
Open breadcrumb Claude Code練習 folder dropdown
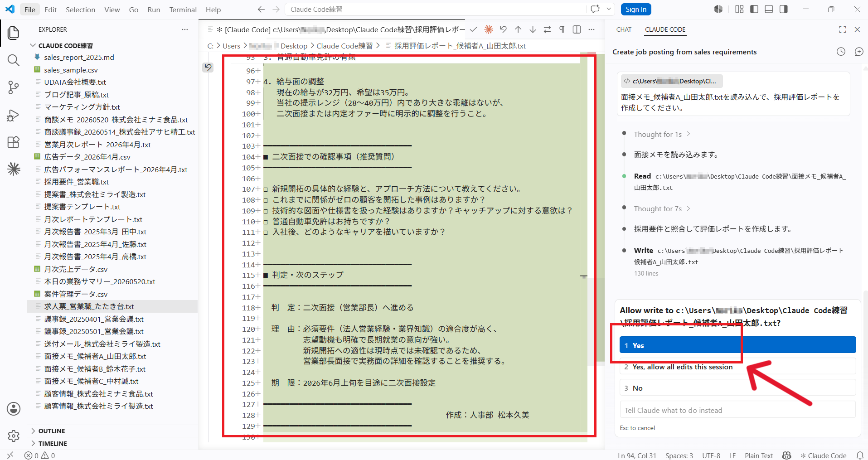(344, 46)
